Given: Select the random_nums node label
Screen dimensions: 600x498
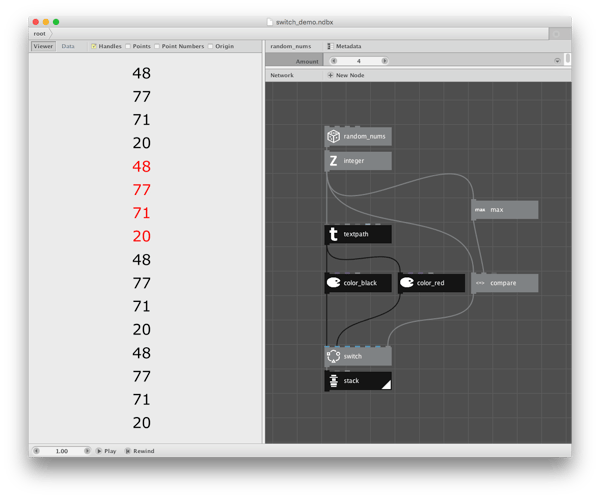Looking at the screenshot, I should point(364,136).
